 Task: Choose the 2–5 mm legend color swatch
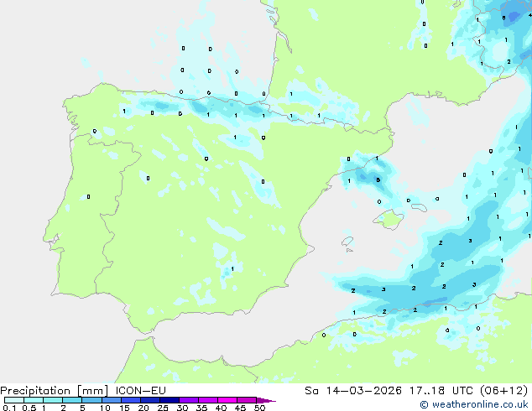tap(72, 400)
